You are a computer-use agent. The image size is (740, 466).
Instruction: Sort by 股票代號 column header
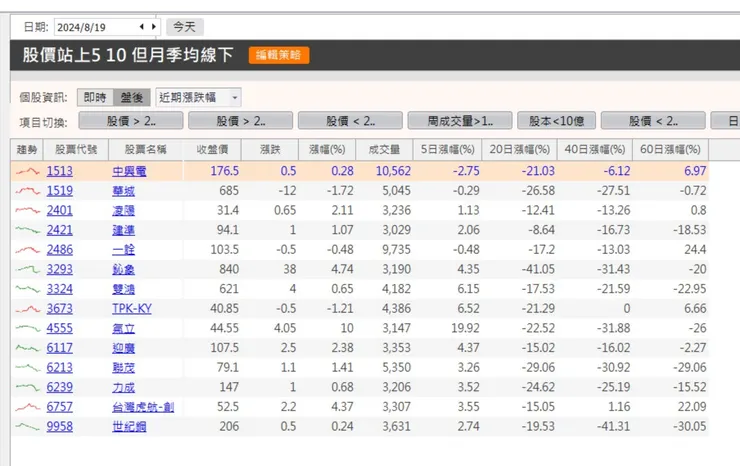[76, 150]
